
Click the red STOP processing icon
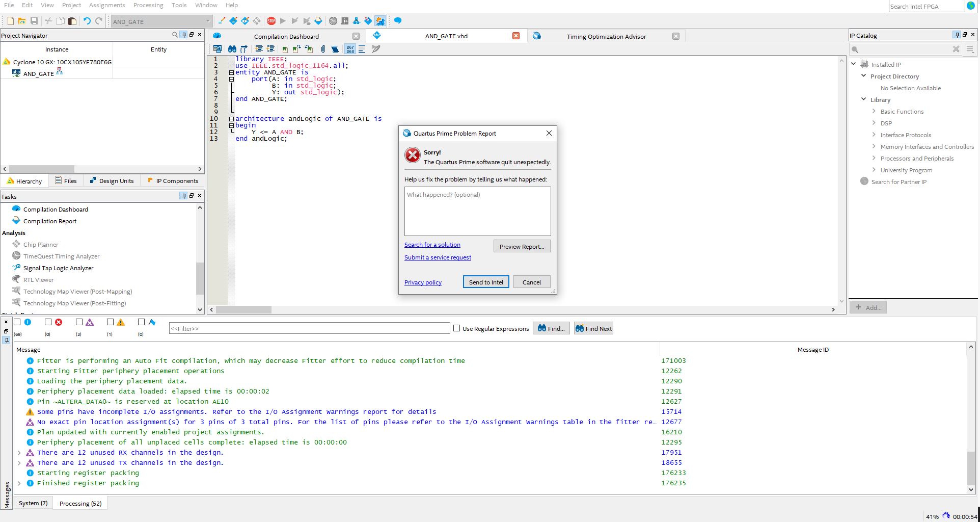coord(271,21)
